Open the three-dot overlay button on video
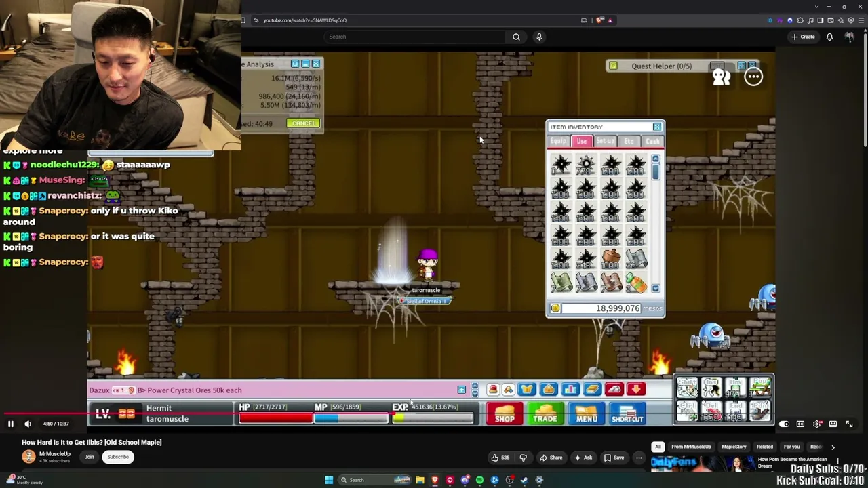Image resolution: width=868 pixels, height=488 pixels. pos(753,77)
